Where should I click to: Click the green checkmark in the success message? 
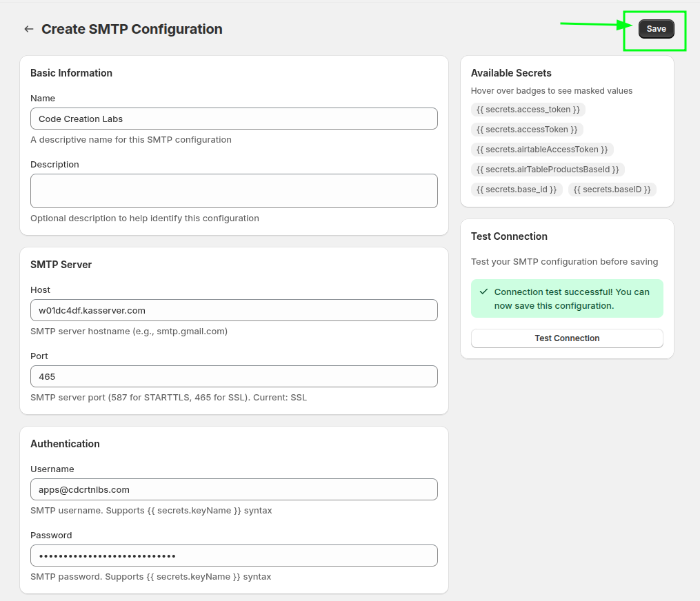pos(483,292)
